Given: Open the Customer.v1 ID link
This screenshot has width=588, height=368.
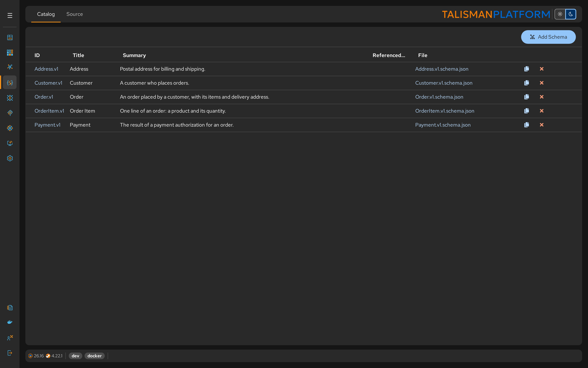Looking at the screenshot, I should click(48, 83).
